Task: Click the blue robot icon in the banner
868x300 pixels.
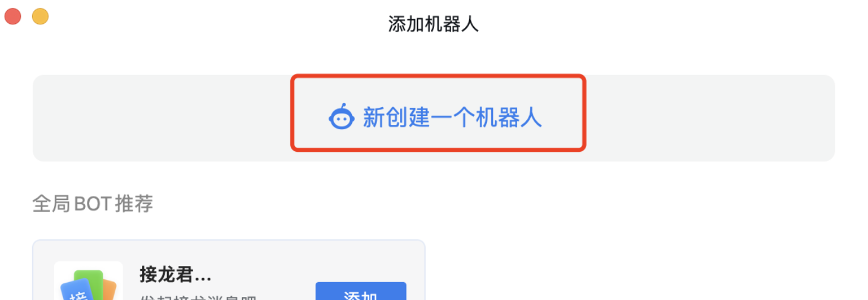Action: tap(341, 117)
